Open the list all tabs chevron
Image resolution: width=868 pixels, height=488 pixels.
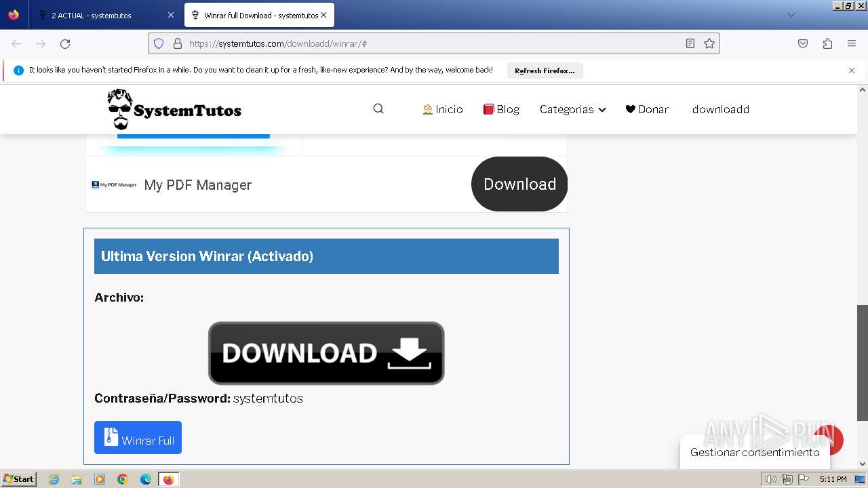coord(791,15)
